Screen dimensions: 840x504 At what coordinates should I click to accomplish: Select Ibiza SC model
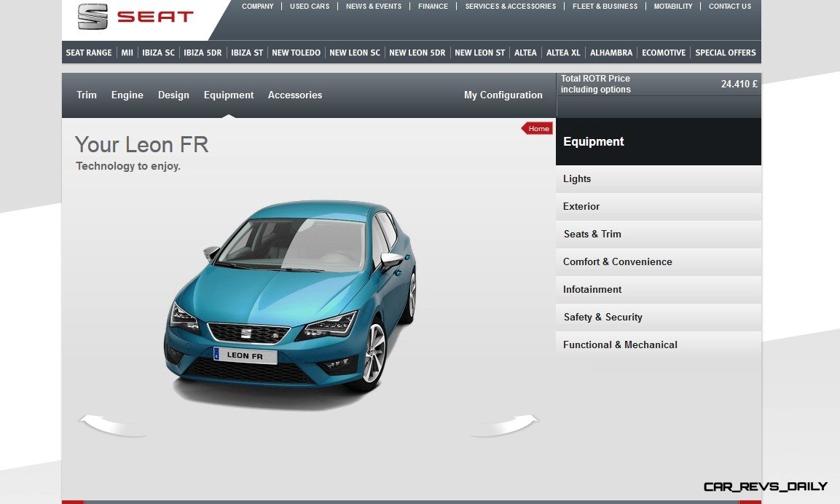[x=158, y=52]
